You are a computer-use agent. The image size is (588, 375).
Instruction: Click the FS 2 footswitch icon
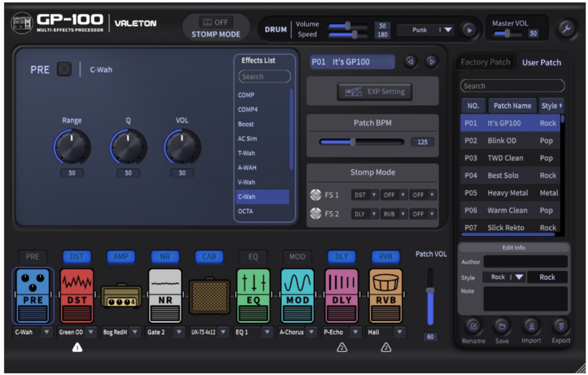[316, 214]
